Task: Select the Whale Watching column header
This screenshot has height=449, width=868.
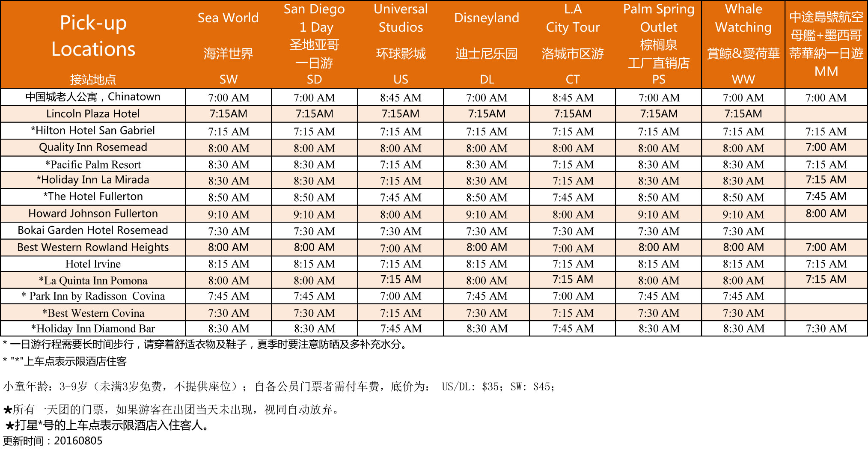Action: (x=743, y=45)
